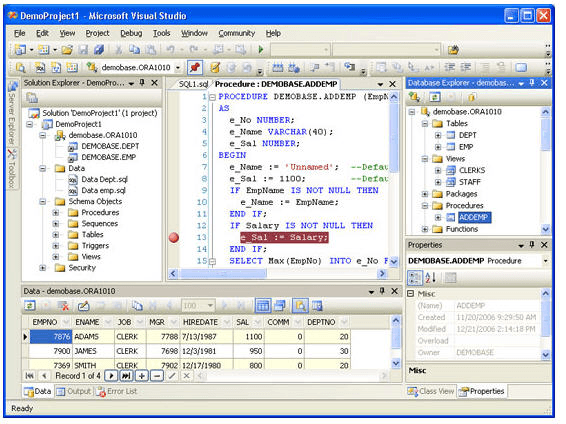Click the Open File folder toolbar icon
This screenshot has width=566, height=424.
67,49
